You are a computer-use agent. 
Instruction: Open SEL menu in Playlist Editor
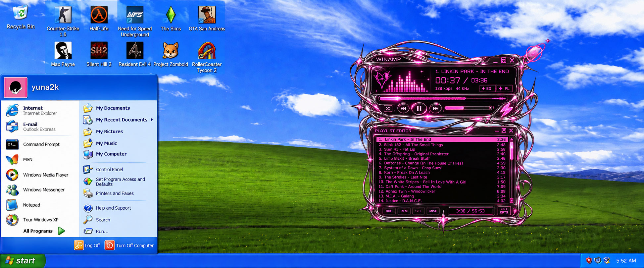(419, 211)
